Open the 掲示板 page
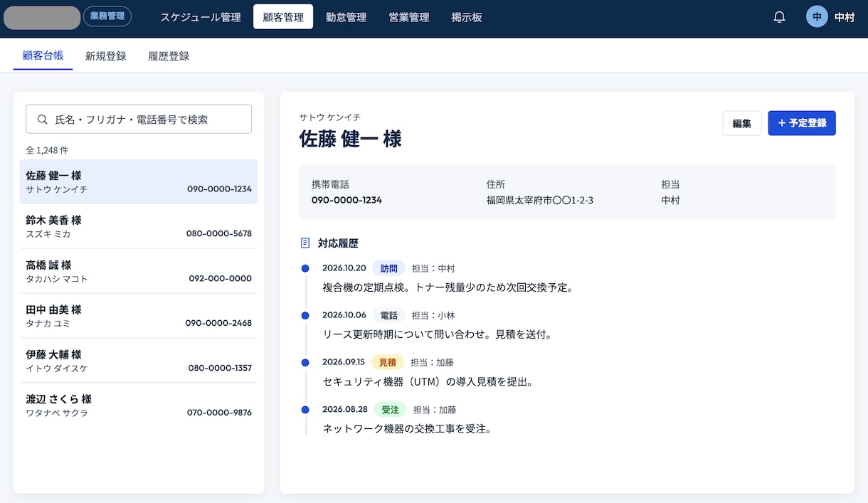The image size is (868, 503). (467, 17)
